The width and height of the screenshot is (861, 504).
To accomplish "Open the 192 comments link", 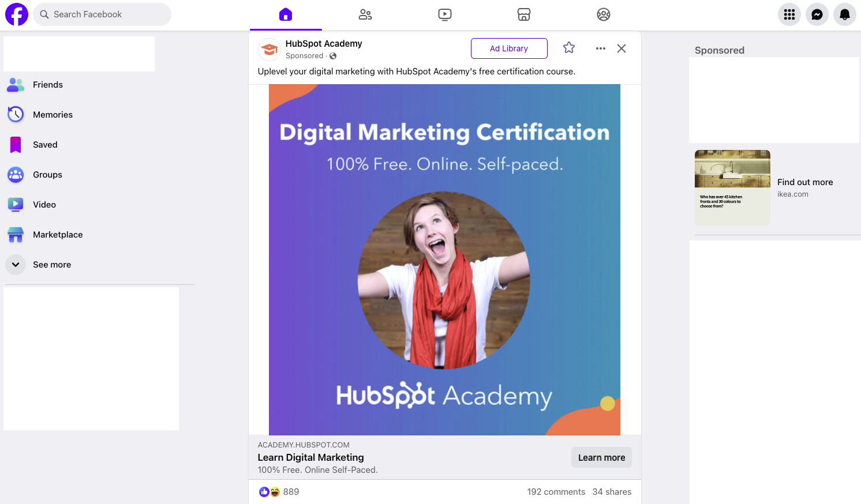I will tap(556, 492).
